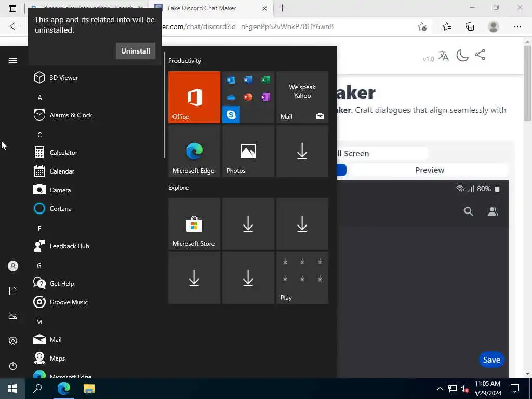Viewport: 532px width, 399px height.
Task: Jump to letter C section header
Action: [x=39, y=135]
